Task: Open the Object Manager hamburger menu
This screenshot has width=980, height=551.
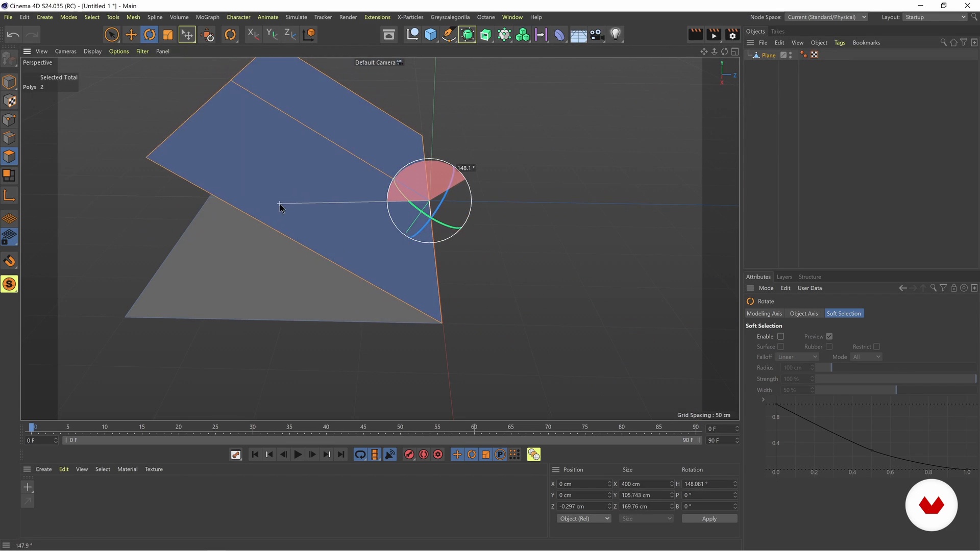Action: 750,43
